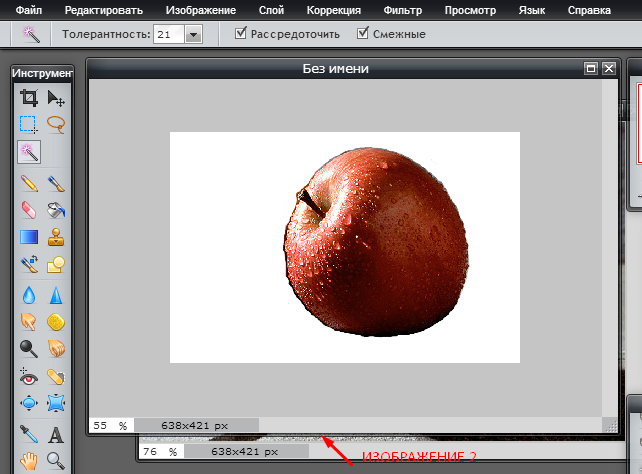Pick the Lasso tool
The width and height of the screenshot is (642, 474).
coord(56,125)
